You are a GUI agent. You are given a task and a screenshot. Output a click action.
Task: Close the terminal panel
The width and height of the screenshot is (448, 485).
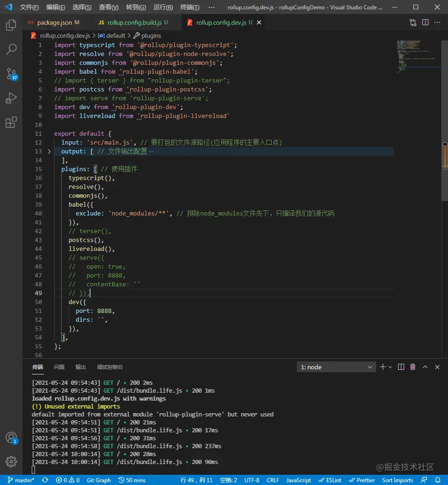pyautogui.click(x=437, y=367)
